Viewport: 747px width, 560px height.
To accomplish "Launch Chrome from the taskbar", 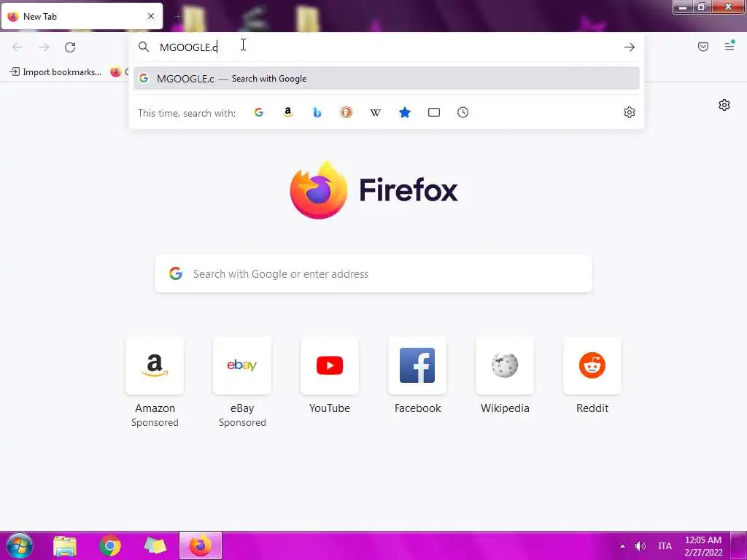I will click(x=110, y=545).
